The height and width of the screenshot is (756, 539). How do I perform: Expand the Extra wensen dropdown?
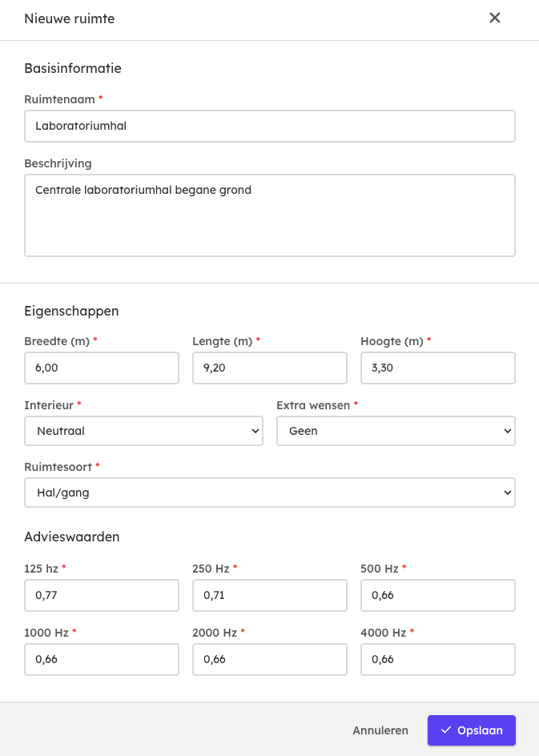(x=396, y=431)
